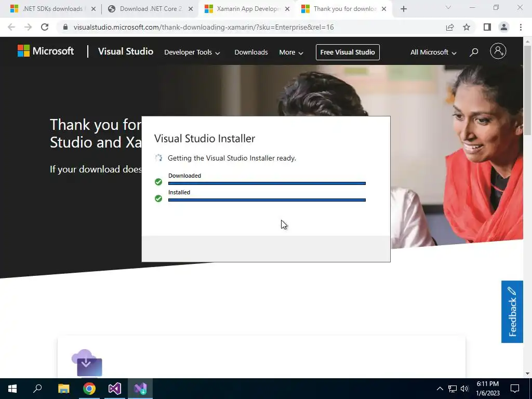532x399 pixels.
Task: Click the lock icon in address bar
Action: tap(65, 27)
